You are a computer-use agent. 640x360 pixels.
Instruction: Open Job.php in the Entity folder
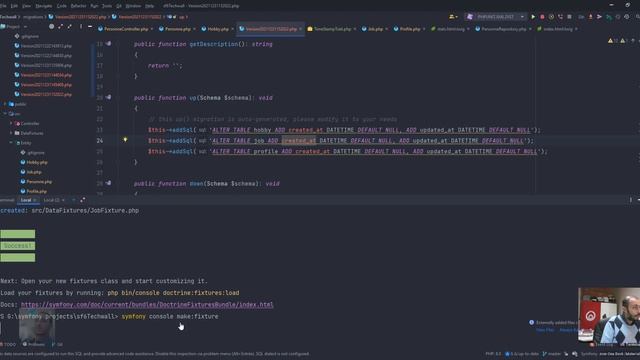point(34,172)
